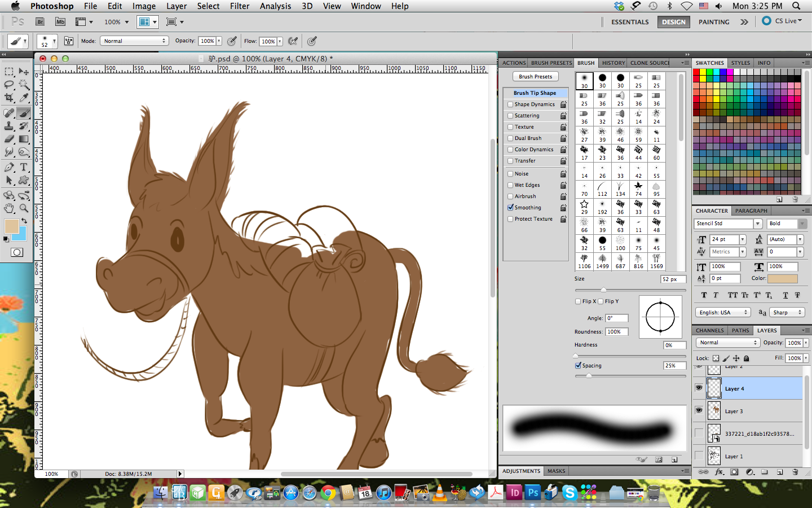This screenshot has height=508, width=812.
Task: Select the Spot Healing Brush tool
Action: [9, 113]
